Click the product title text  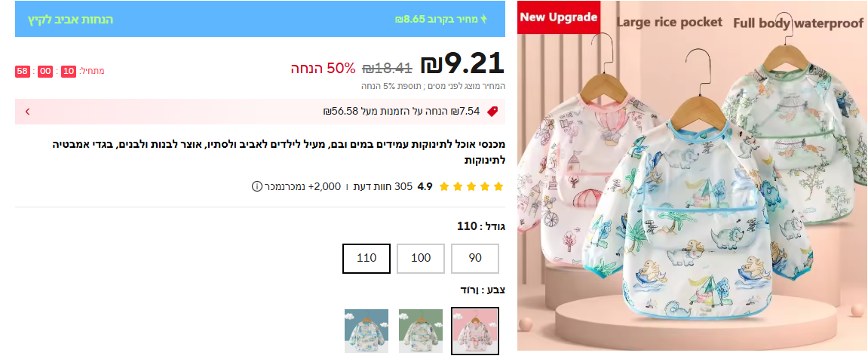pos(278,153)
